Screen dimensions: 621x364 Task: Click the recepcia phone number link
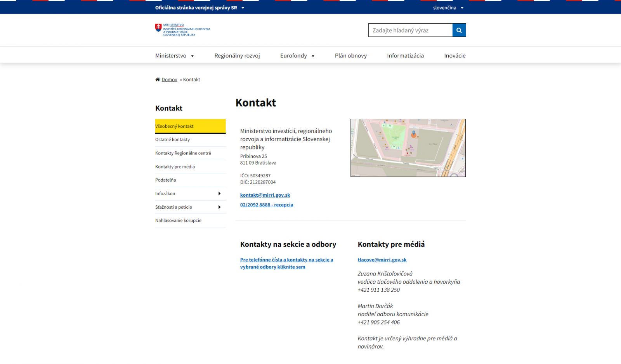267,205
